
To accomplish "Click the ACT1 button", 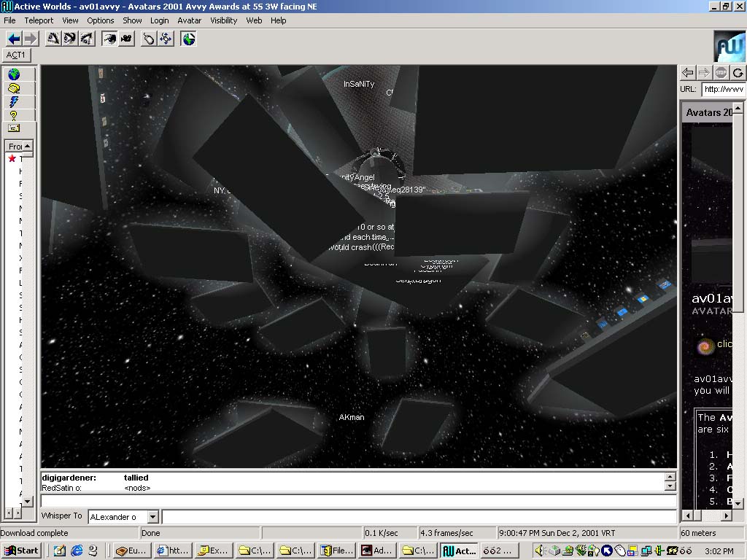I will 16,55.
